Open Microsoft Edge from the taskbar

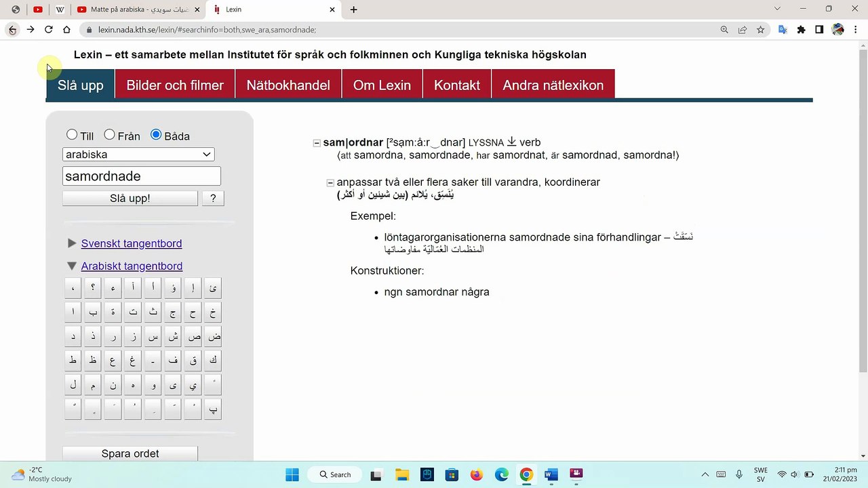(x=502, y=474)
